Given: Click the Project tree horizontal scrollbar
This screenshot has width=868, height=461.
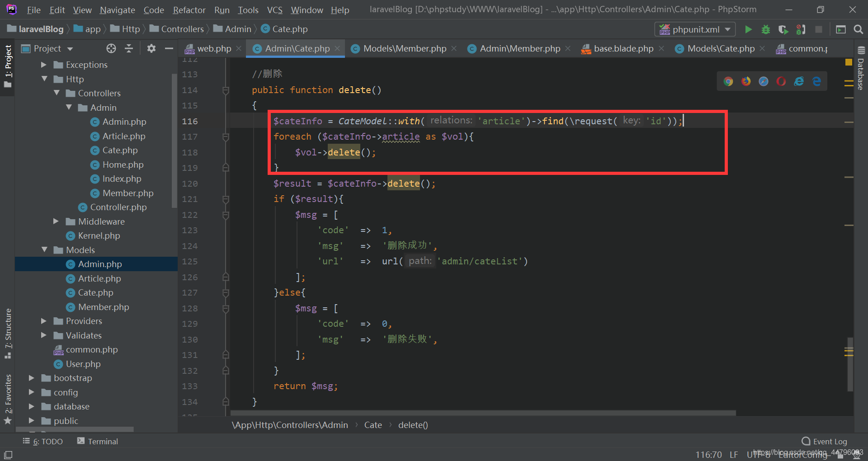Looking at the screenshot, I should click(75, 429).
